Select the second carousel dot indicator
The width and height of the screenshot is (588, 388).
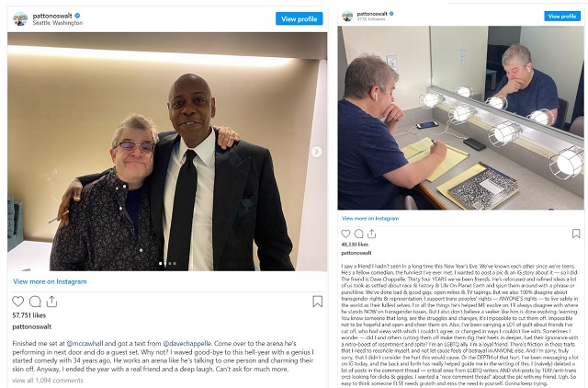(165, 264)
